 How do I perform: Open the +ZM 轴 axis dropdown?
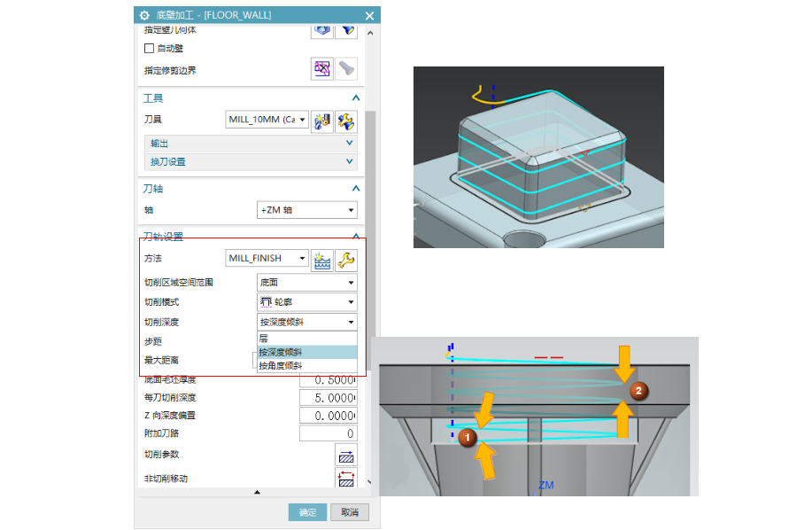[306, 210]
